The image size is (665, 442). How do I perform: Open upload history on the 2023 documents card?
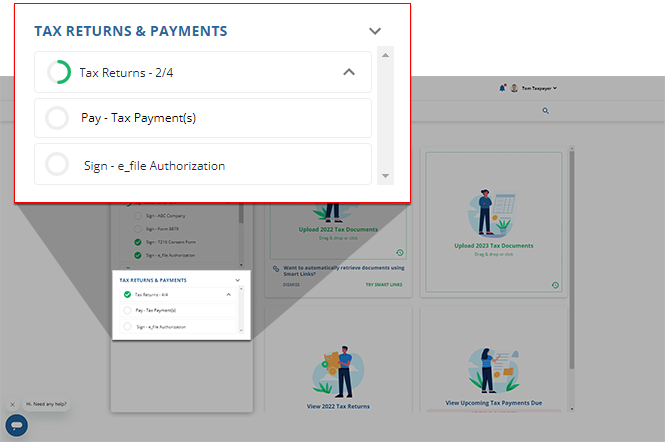click(x=555, y=285)
